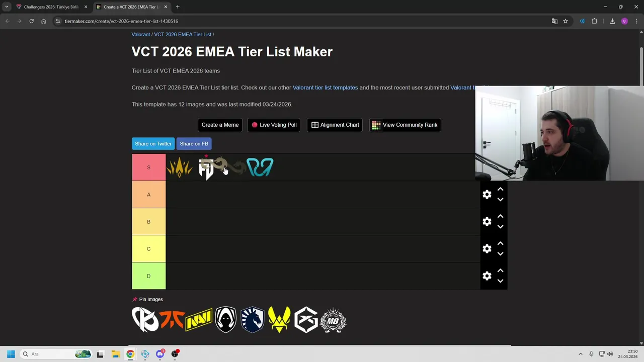Share on FB

coord(194,144)
